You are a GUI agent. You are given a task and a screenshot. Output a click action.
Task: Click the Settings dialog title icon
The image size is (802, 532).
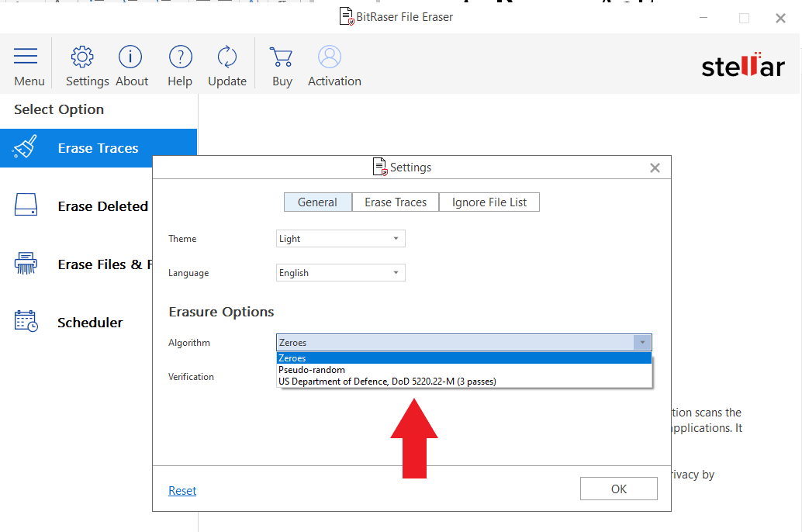[x=379, y=167]
